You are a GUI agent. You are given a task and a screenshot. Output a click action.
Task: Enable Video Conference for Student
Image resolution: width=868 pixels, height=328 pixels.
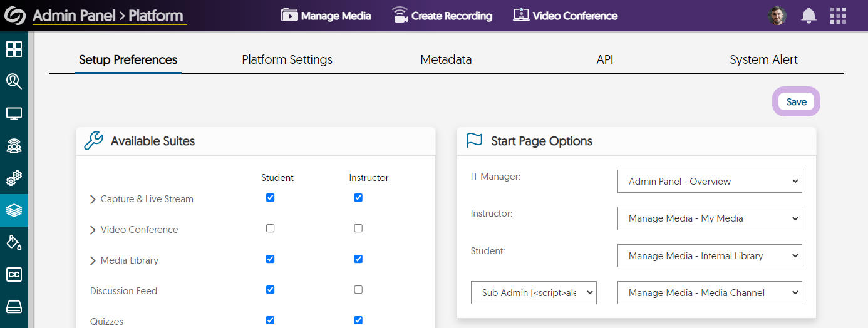[270, 228]
